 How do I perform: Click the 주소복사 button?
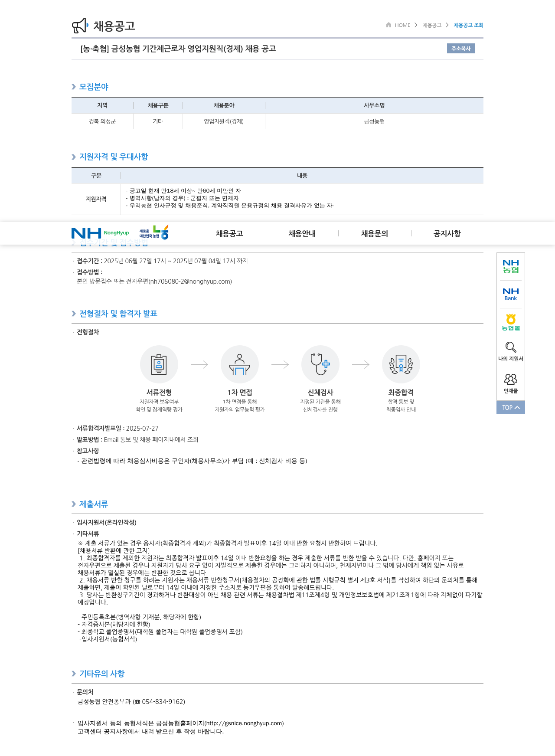(460, 49)
